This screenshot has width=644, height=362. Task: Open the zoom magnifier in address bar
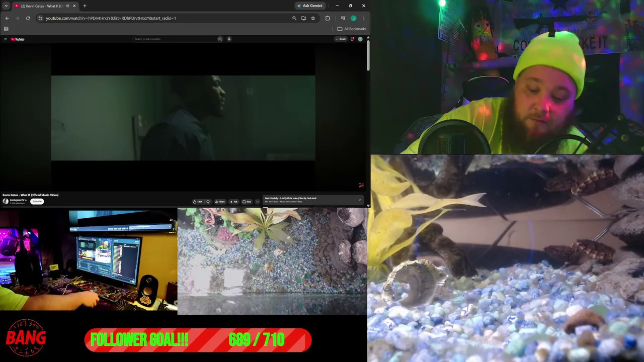(294, 18)
